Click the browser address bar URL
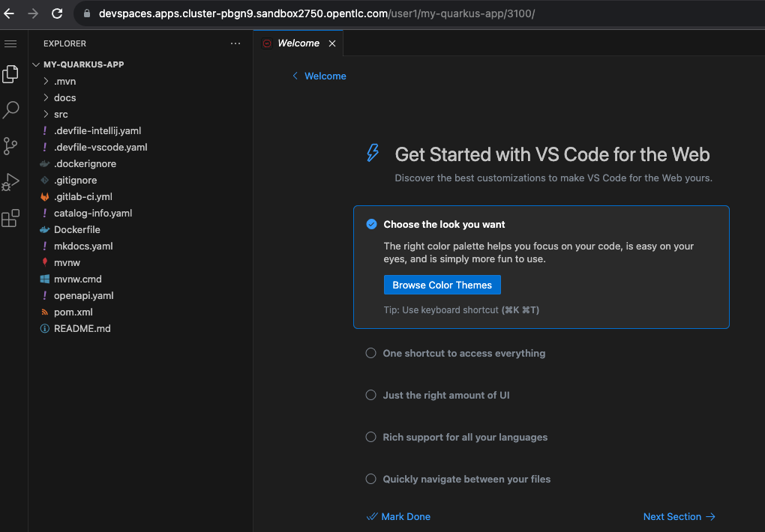This screenshot has height=532, width=765. (x=315, y=13)
